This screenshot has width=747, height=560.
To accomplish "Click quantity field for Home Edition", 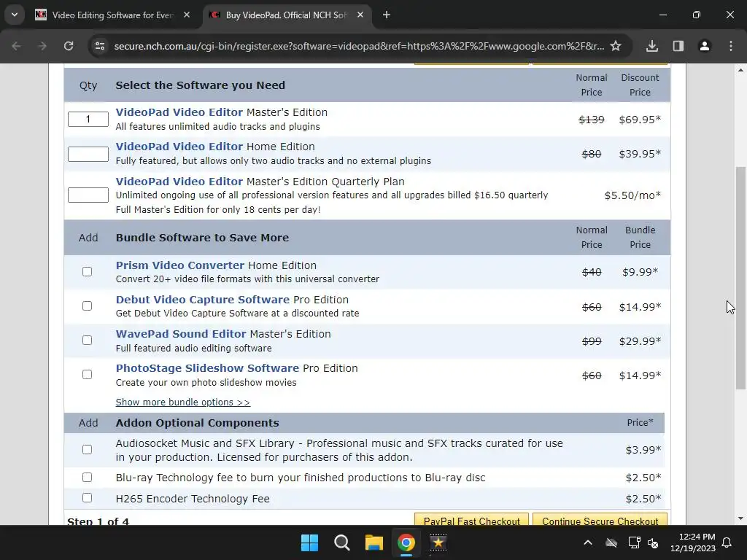I will (88, 154).
